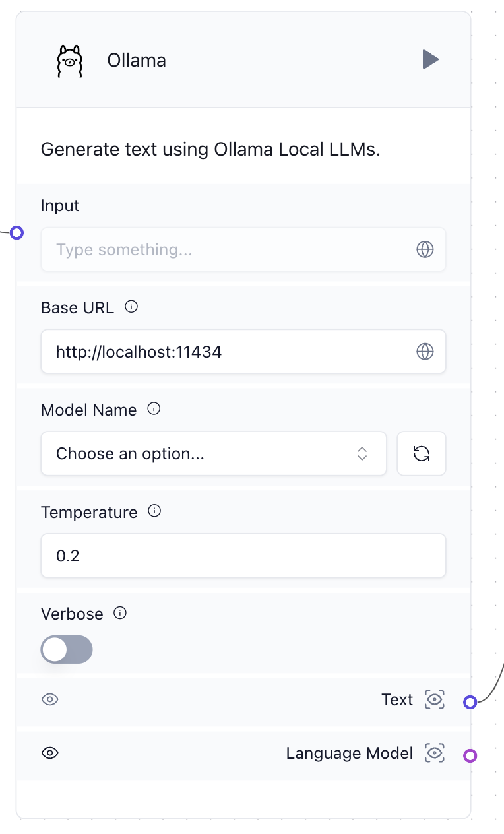Click the Base URL field with localhost address
The width and height of the screenshot is (504, 834).
(243, 352)
